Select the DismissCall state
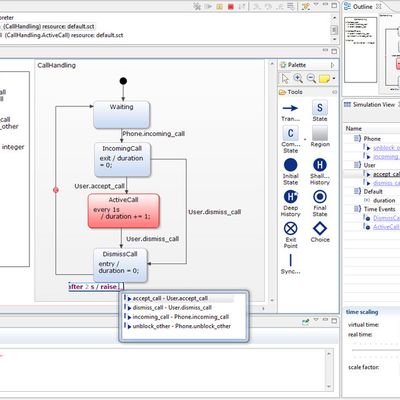This screenshot has width=400, height=400. [120, 265]
